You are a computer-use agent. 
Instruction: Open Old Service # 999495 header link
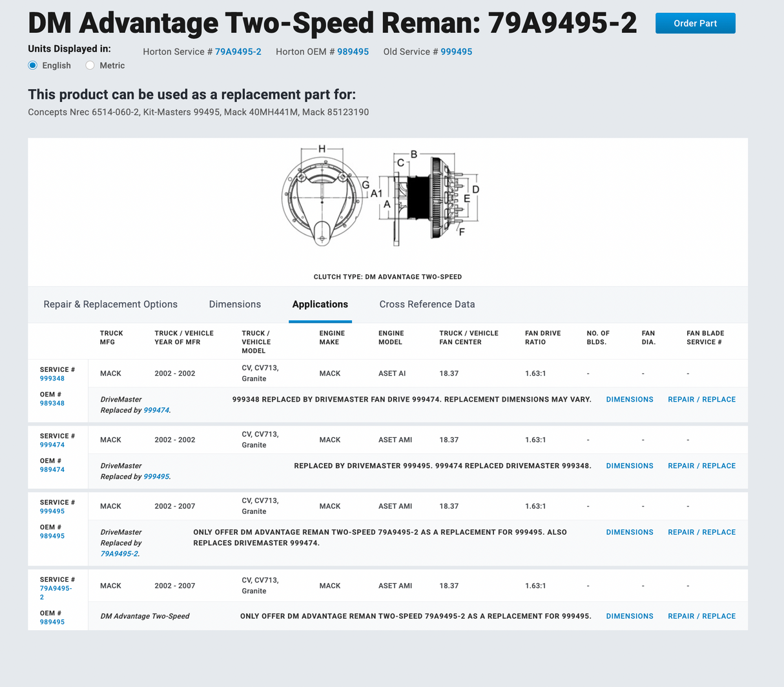click(x=457, y=52)
